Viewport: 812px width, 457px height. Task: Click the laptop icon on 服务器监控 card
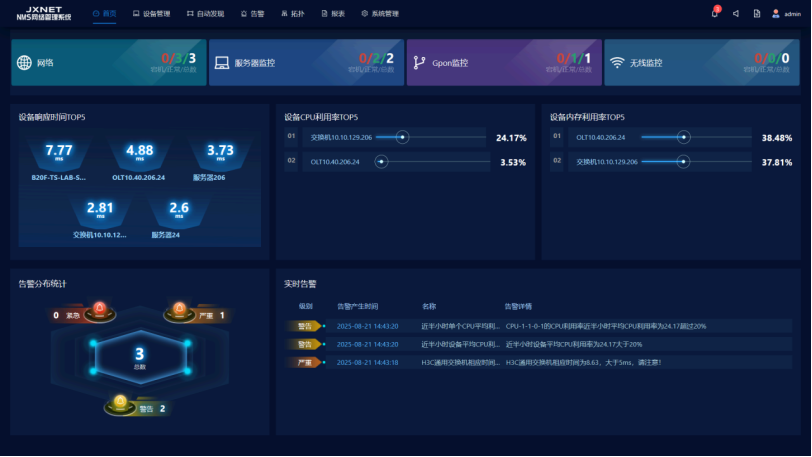pos(222,63)
